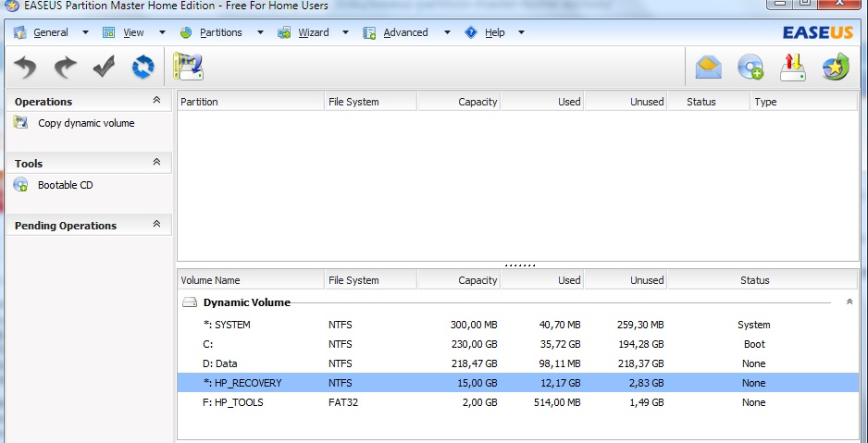The width and height of the screenshot is (868, 443).
Task: Click the 230,00 GB capacity cell
Action: click(474, 344)
